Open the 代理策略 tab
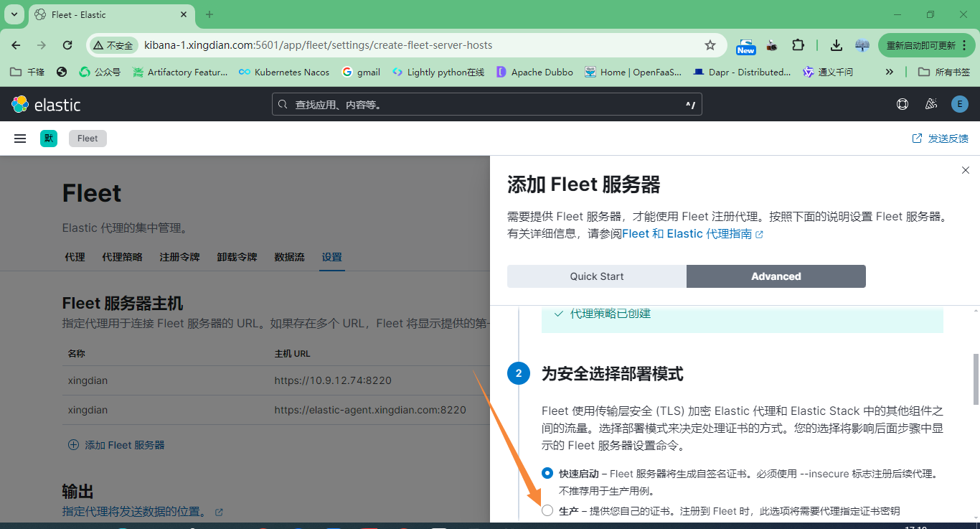 tap(122, 257)
